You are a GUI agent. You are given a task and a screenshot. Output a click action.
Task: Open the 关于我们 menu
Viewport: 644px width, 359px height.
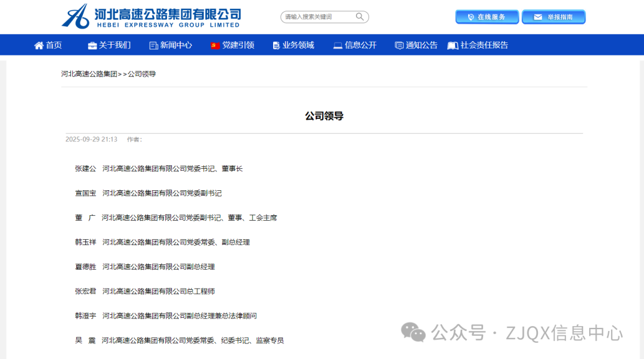click(114, 45)
